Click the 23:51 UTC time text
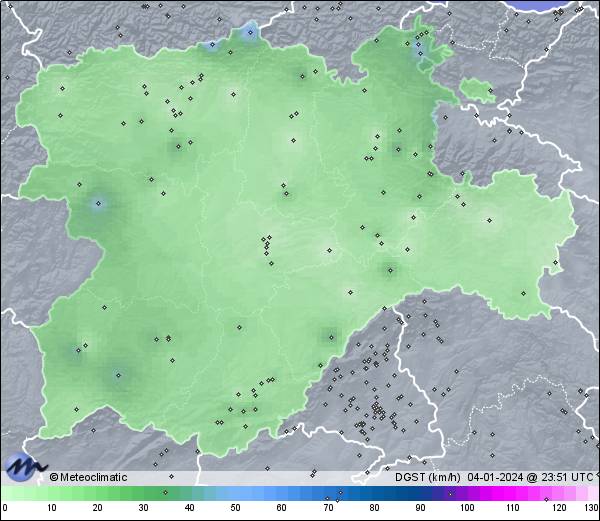The image size is (600, 521). pyautogui.click(x=568, y=477)
